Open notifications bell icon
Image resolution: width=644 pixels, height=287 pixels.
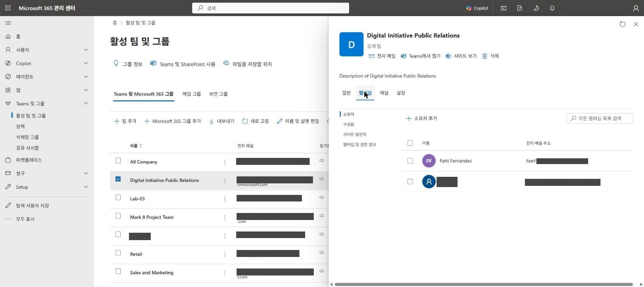pyautogui.click(x=552, y=8)
